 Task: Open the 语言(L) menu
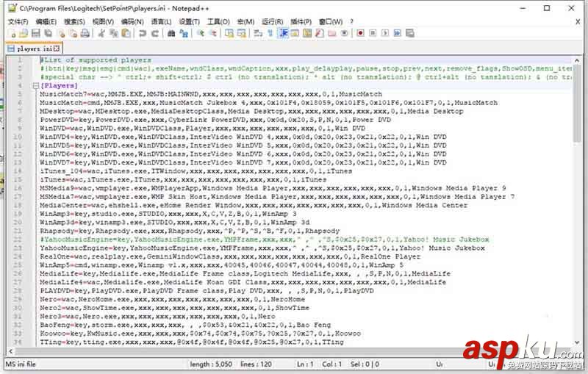(x=161, y=22)
